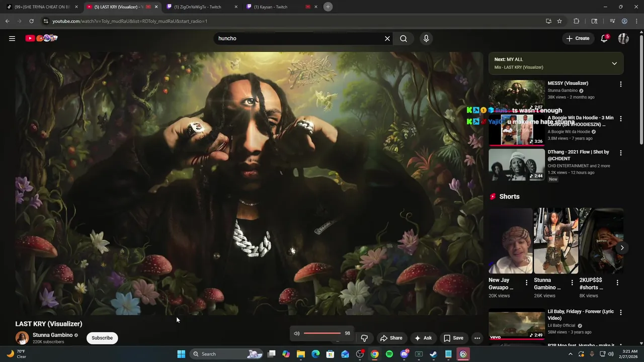The width and height of the screenshot is (644, 362).
Task: Open the 'New Jay Gwuapo' short
Action: (x=510, y=241)
